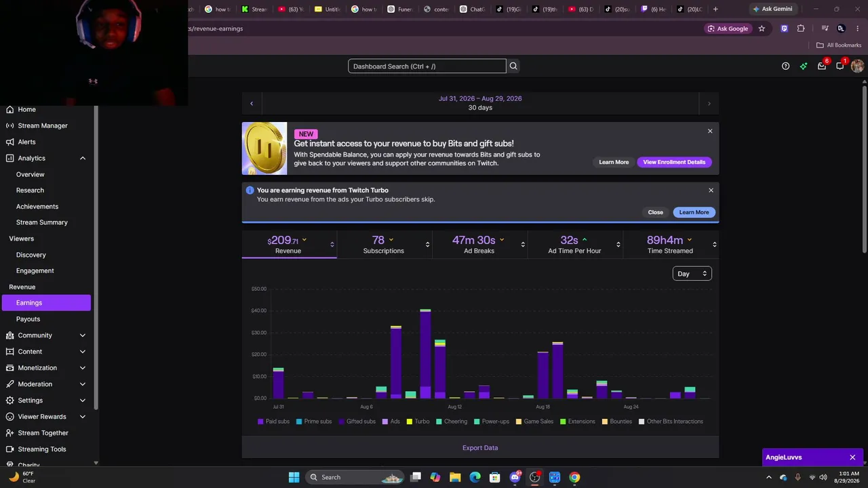
Task: Toggle the Gifted subs legend series
Action: (x=357, y=422)
